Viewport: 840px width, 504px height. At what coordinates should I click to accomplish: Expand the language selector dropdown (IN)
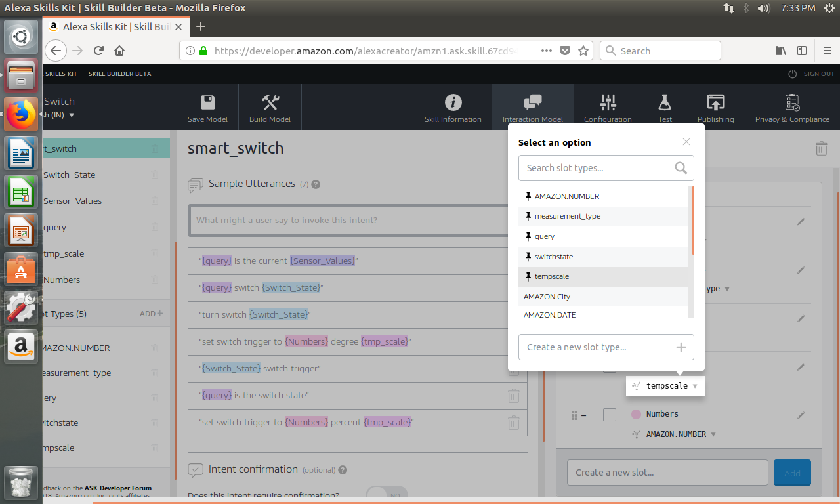[72, 115]
